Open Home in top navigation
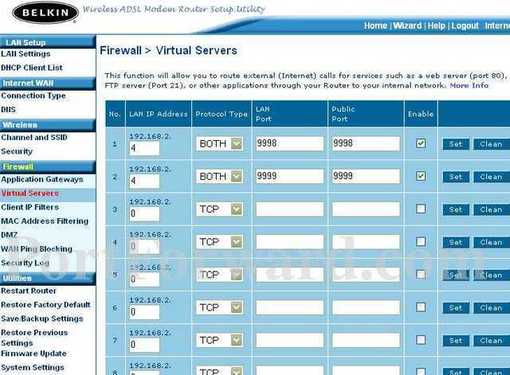The width and height of the screenshot is (510, 375). [375, 26]
